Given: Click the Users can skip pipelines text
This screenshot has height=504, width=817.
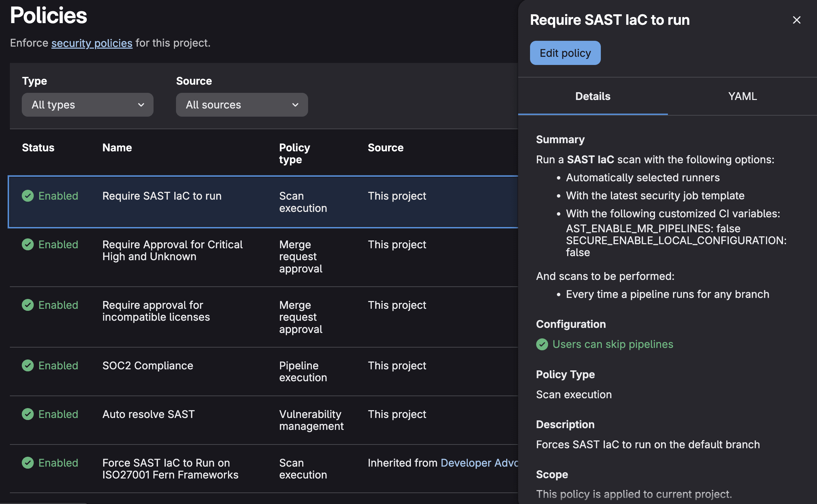Looking at the screenshot, I should pos(613,344).
